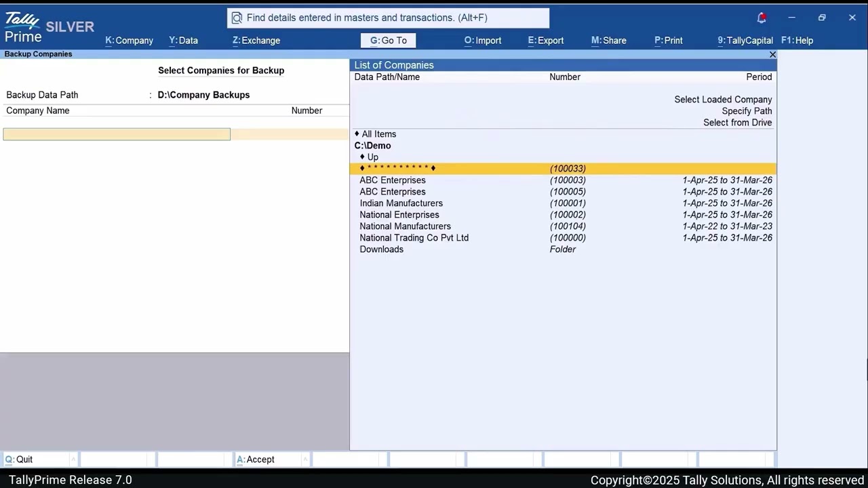The image size is (868, 488).
Task: Click the notification bell icon
Action: pyautogui.click(x=762, y=18)
